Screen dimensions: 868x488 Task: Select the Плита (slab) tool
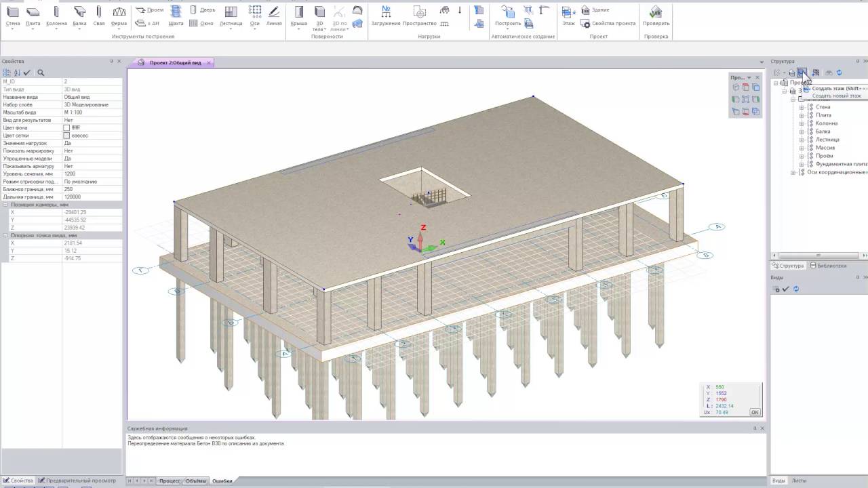(x=33, y=16)
